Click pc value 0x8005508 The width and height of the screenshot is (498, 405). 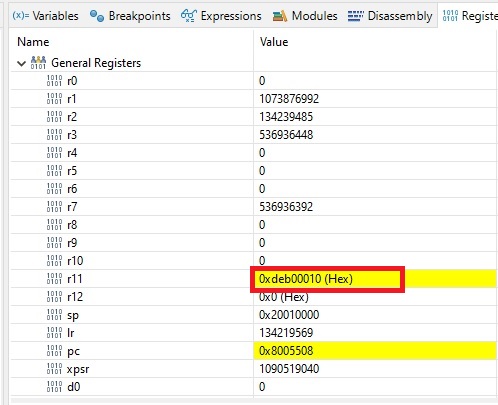(x=286, y=351)
